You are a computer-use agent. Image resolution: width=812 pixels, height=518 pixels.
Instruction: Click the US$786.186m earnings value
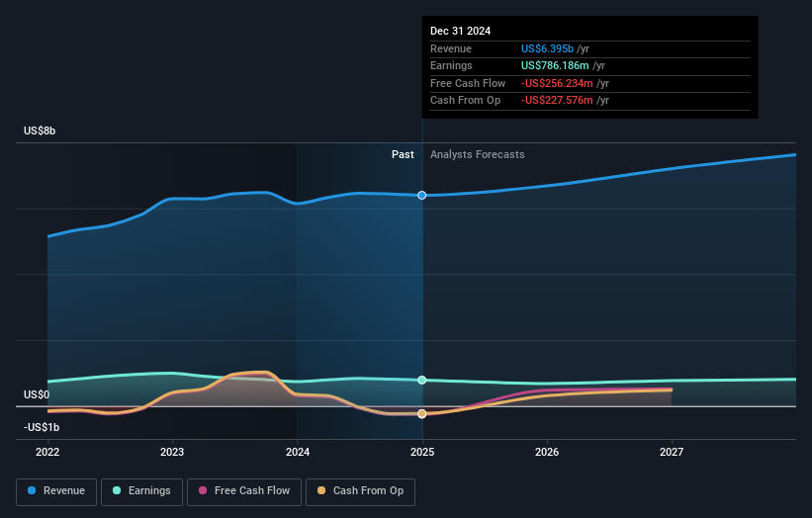pyautogui.click(x=555, y=65)
